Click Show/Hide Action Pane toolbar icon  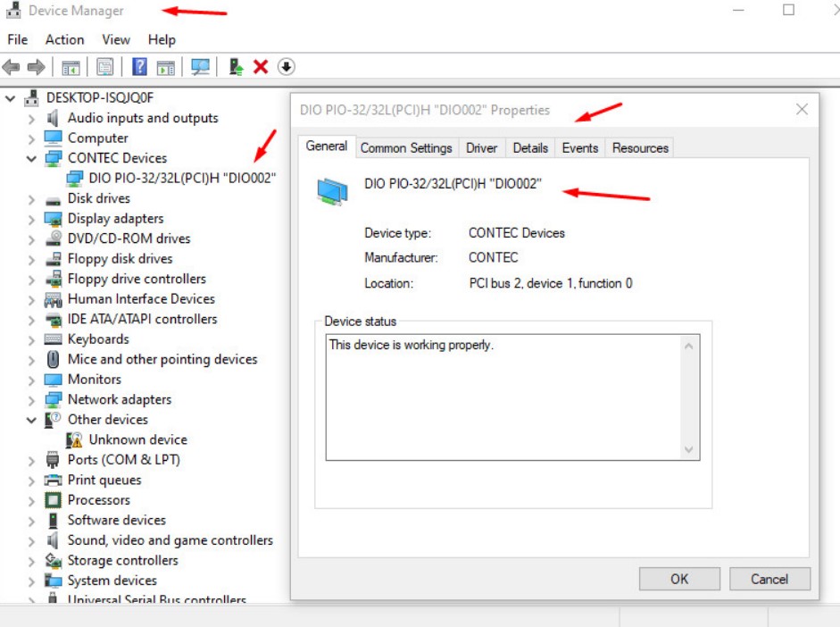pos(165,68)
